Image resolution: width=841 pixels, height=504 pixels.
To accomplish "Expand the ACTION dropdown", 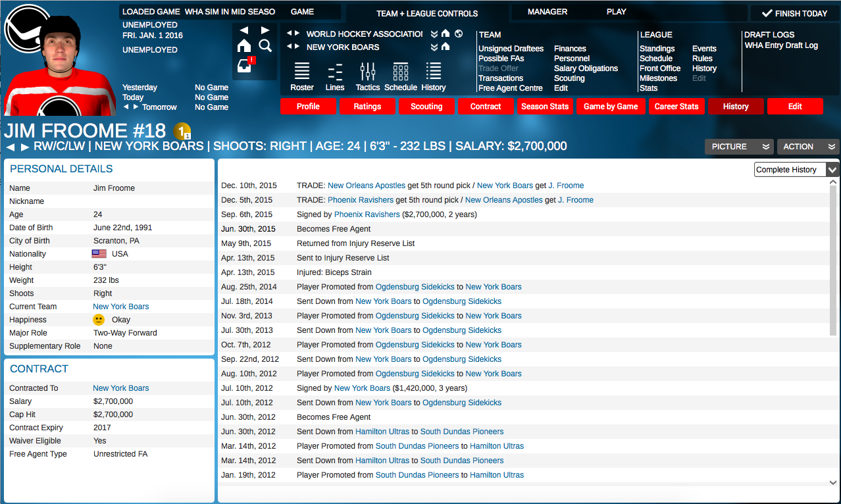I will click(807, 147).
